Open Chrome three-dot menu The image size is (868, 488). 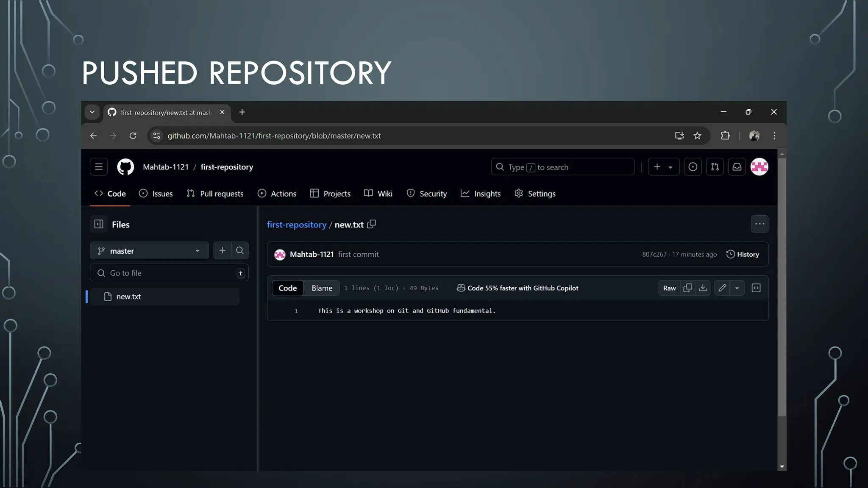pos(774,136)
